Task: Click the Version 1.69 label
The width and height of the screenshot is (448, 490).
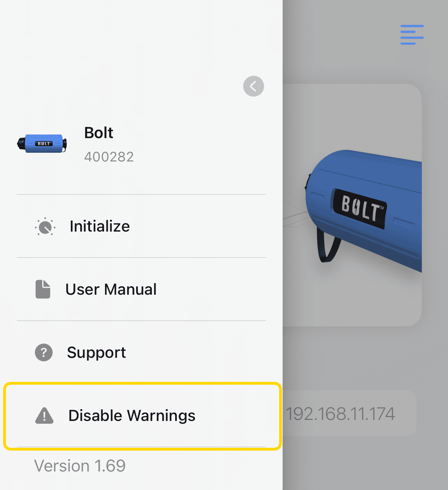Action: 80,466
